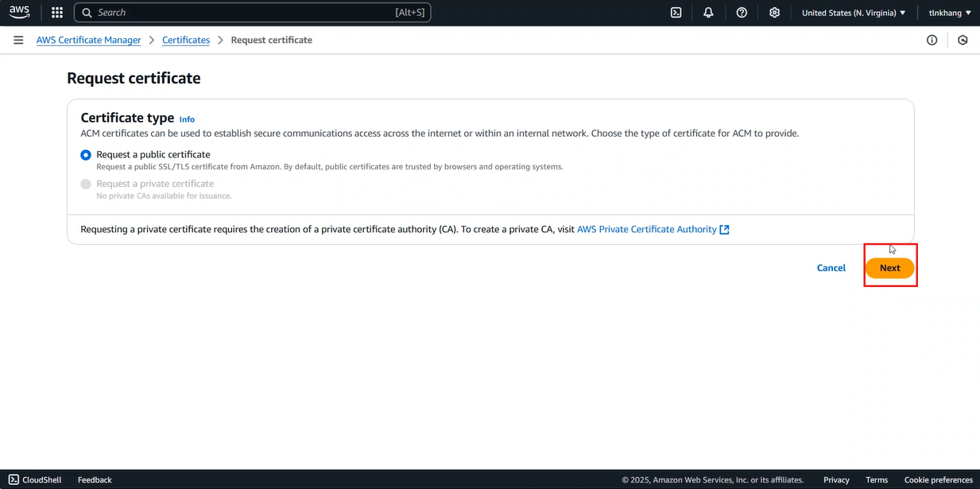Launch CloudShell from the top bar icon
Screen dimensions: 980x489
(676, 13)
